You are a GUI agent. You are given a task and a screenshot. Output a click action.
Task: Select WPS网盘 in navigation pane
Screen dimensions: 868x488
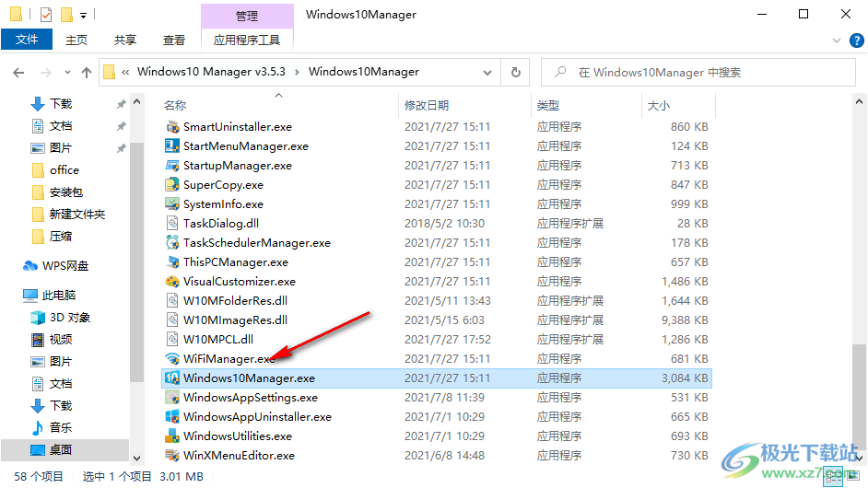pyautogui.click(x=65, y=265)
